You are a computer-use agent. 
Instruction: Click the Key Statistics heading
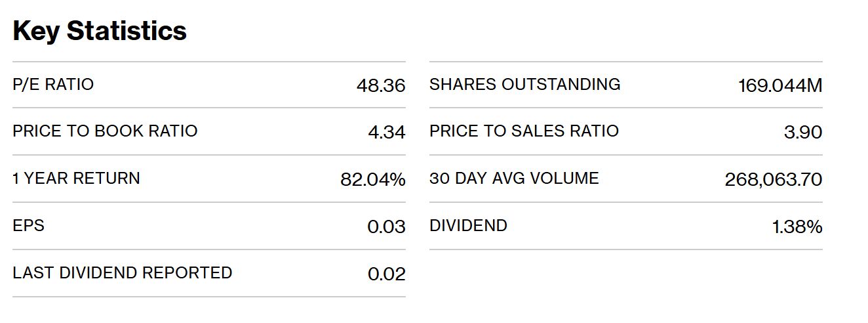tap(100, 31)
